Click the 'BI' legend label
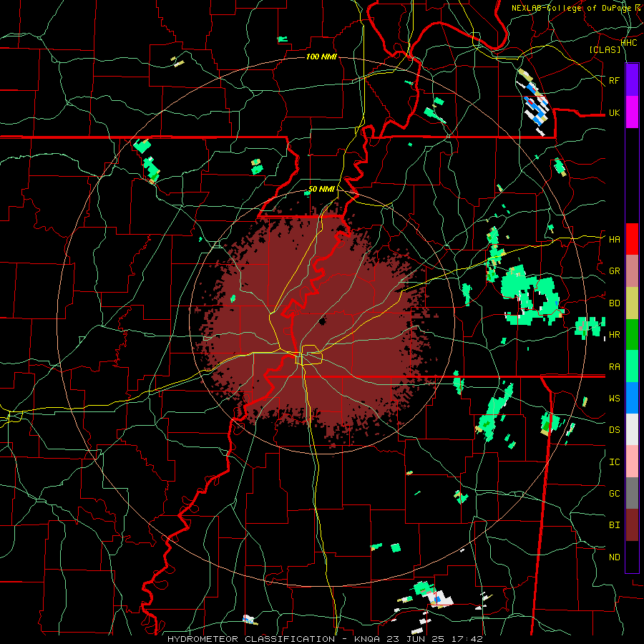This screenshot has height=644, width=644. pyautogui.click(x=614, y=525)
